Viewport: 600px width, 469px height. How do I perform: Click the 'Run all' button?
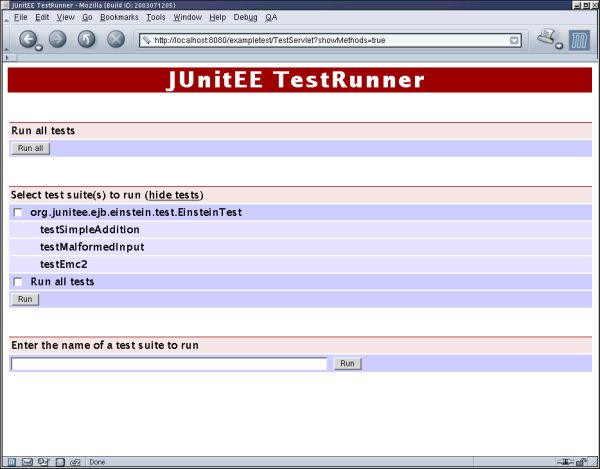click(31, 148)
